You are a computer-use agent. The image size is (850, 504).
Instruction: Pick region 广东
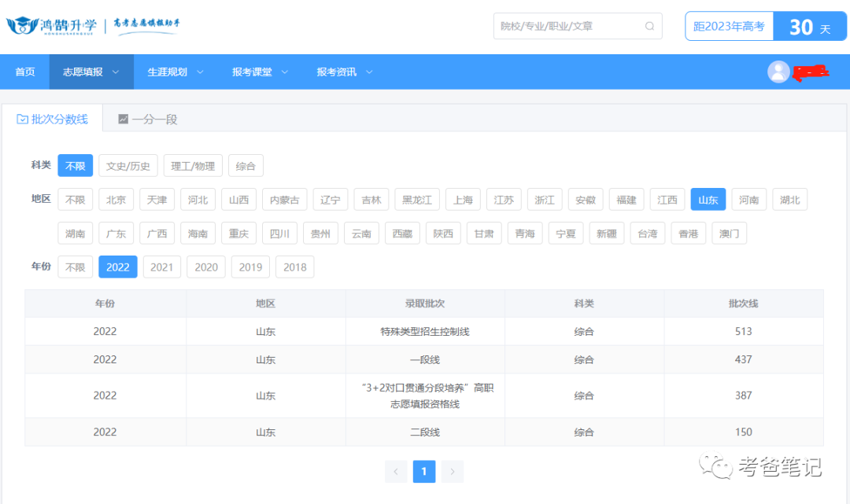click(x=116, y=234)
